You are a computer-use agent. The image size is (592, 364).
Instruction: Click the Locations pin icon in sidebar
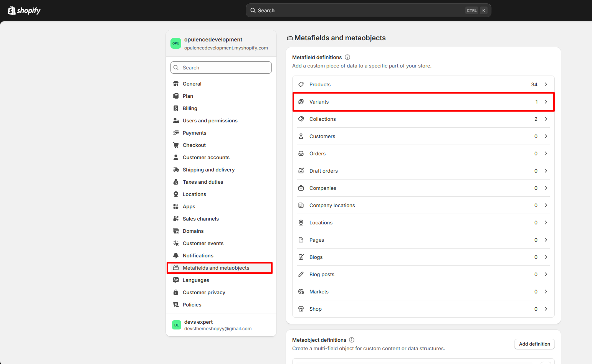176,194
